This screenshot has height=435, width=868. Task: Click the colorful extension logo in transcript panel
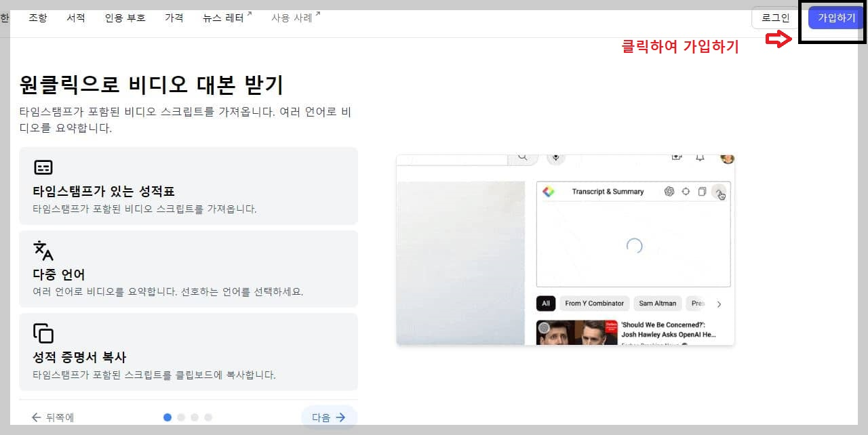point(549,192)
